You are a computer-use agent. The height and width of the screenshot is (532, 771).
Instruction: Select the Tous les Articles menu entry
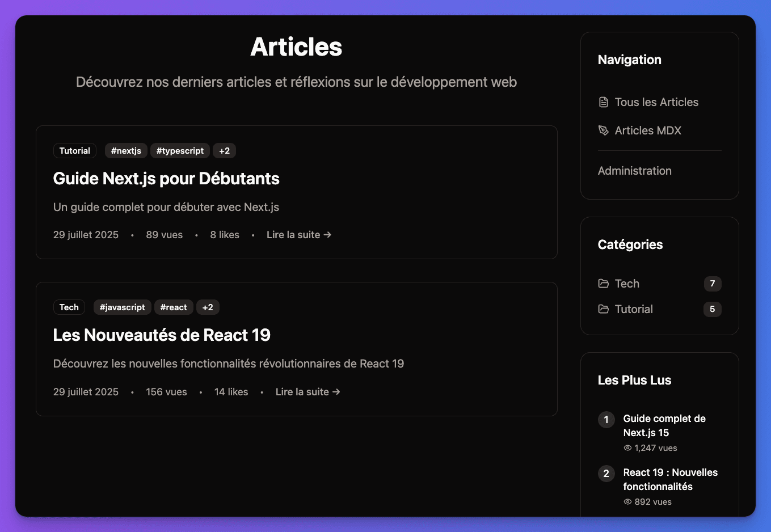(656, 102)
